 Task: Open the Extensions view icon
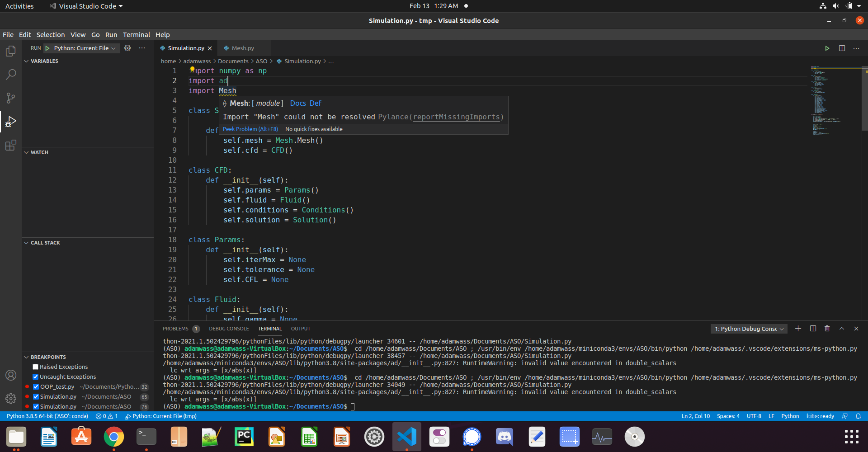click(11, 146)
